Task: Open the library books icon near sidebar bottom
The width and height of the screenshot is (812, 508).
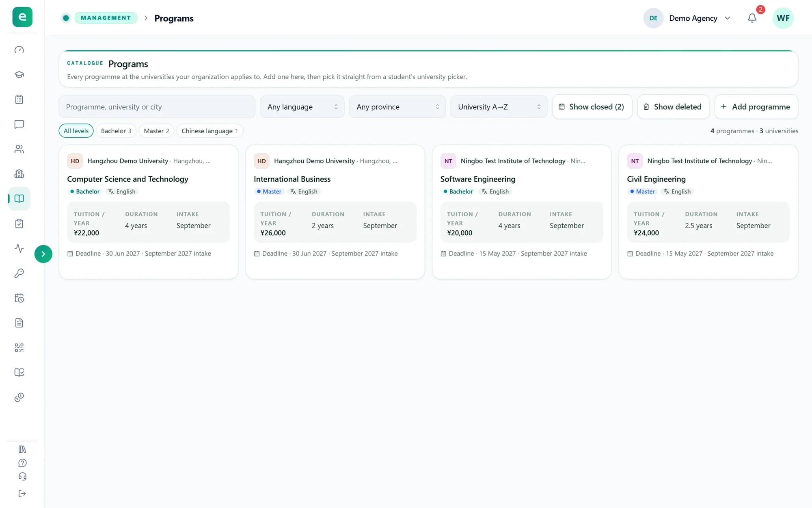Action: tap(22, 449)
